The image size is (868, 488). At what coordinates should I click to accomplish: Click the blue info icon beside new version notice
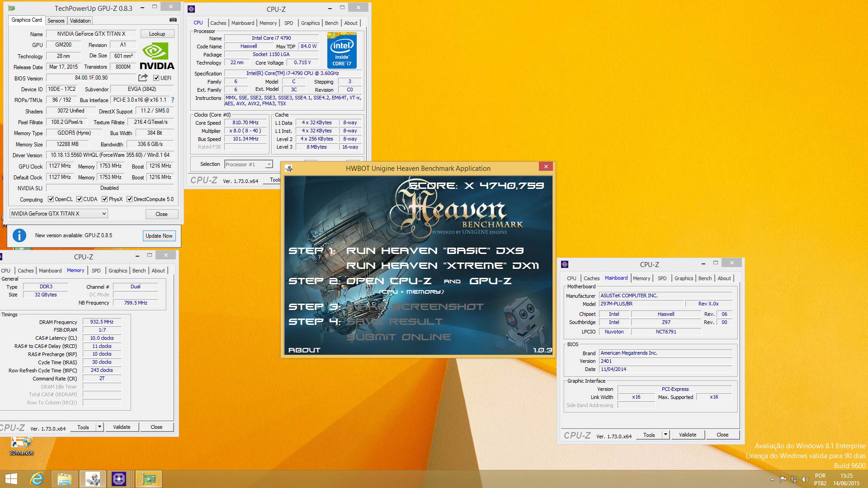19,235
